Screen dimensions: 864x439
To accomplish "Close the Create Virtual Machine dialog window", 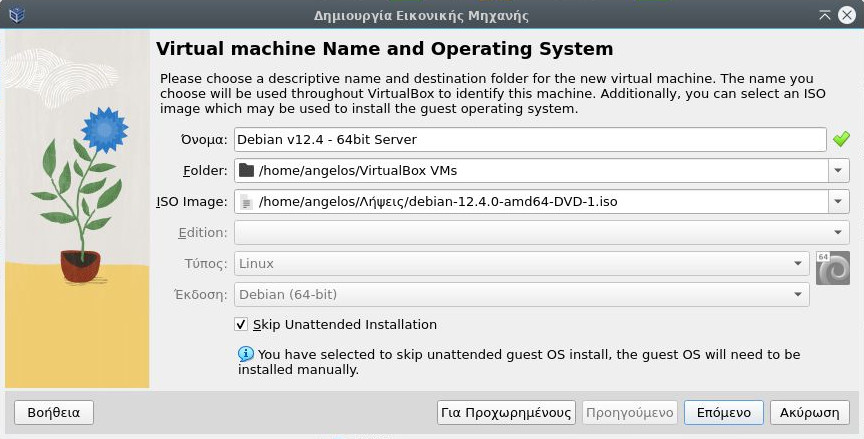I will 847,15.
